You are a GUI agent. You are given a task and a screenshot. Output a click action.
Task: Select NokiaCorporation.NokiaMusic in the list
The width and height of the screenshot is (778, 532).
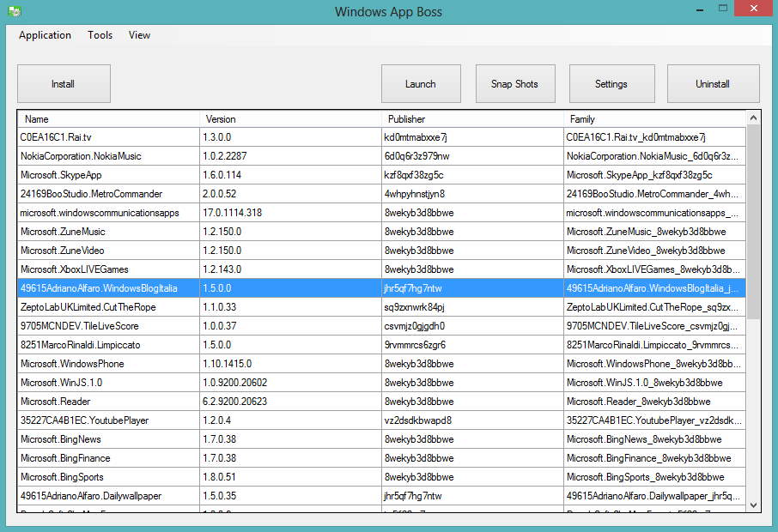point(381,156)
